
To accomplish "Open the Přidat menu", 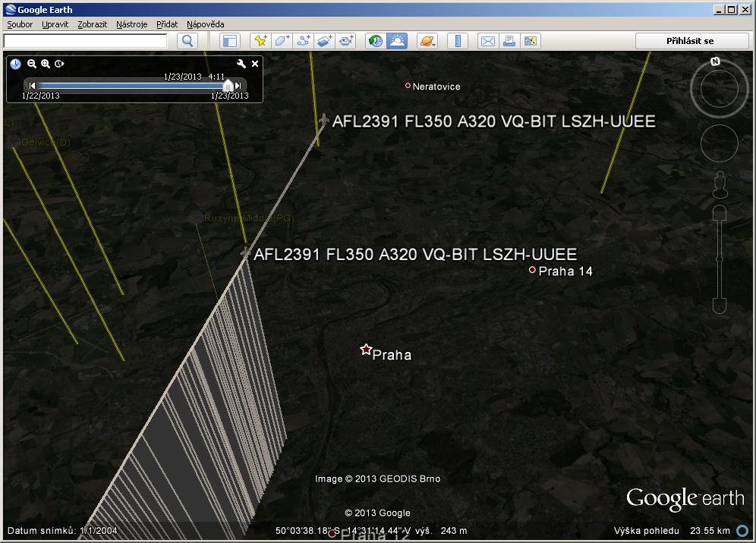I will click(x=167, y=24).
